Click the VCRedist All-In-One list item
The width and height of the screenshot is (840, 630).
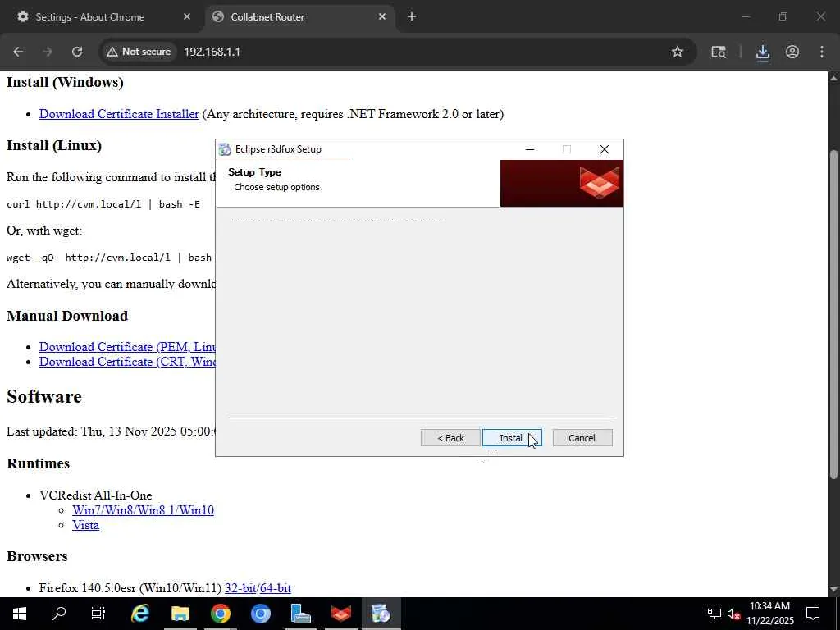click(x=95, y=495)
